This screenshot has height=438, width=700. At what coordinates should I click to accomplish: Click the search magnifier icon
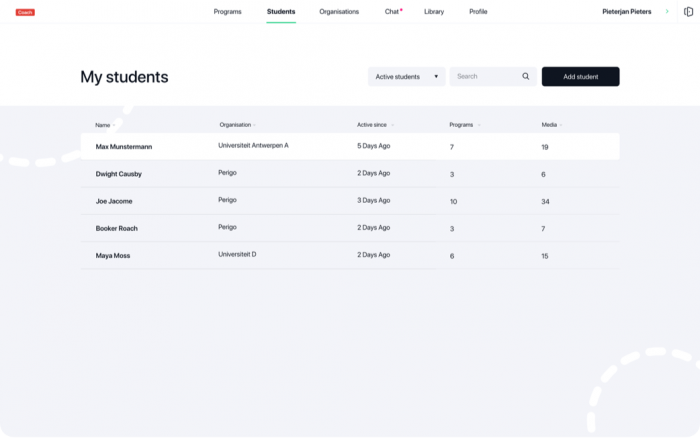pos(526,76)
